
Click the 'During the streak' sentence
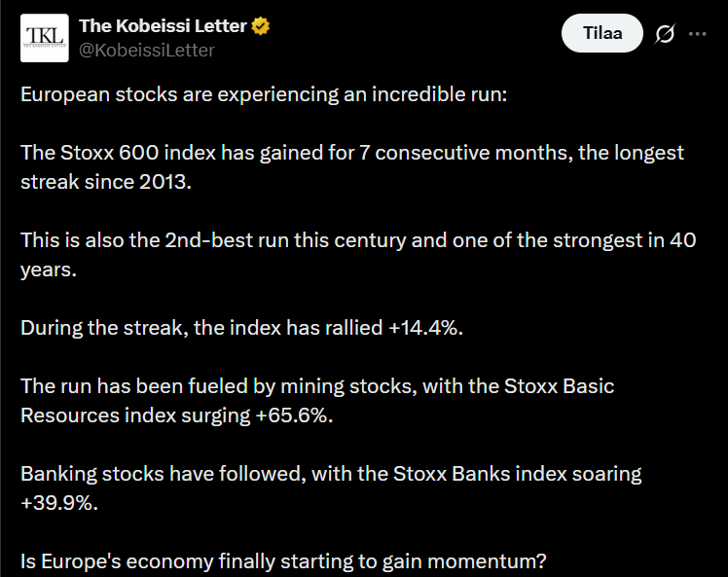241,328
